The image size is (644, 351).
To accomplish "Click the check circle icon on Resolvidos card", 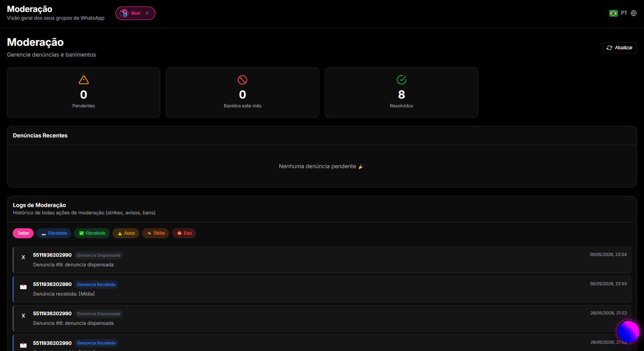I will coord(401,80).
